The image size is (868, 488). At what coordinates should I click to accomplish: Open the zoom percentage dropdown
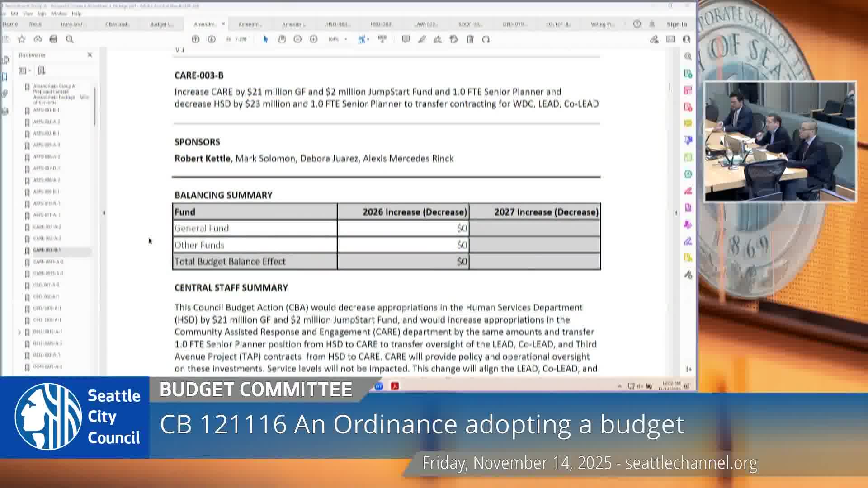[345, 39]
